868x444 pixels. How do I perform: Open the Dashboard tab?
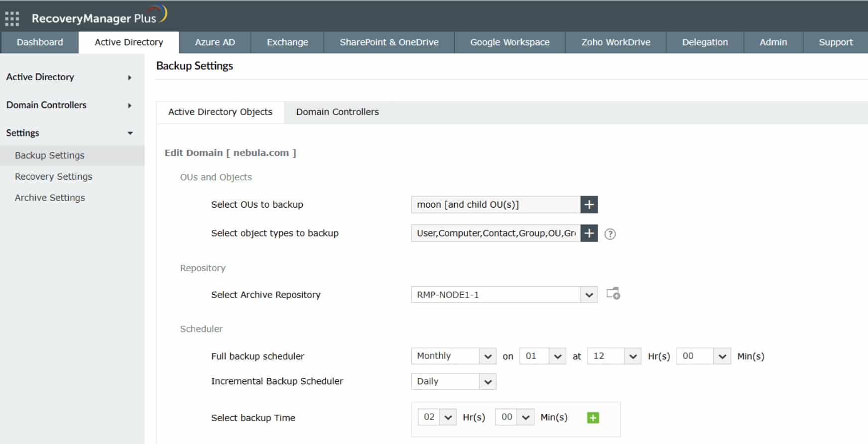pos(40,42)
